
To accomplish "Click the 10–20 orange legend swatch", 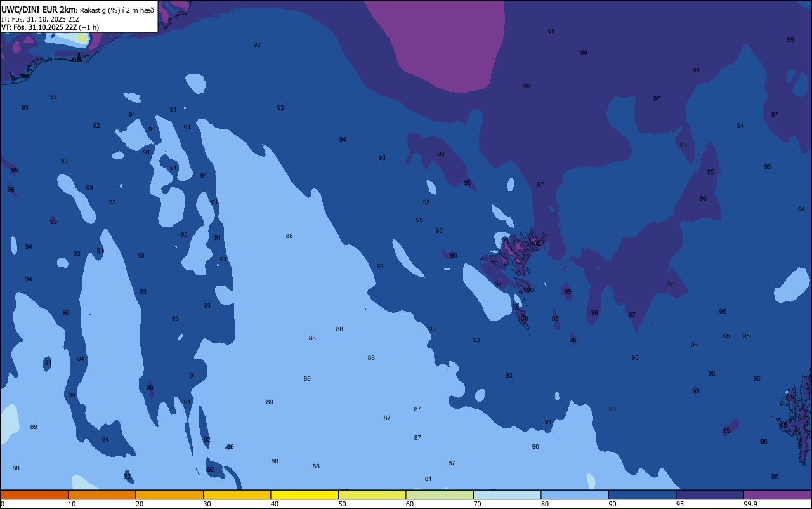I will (x=101, y=494).
